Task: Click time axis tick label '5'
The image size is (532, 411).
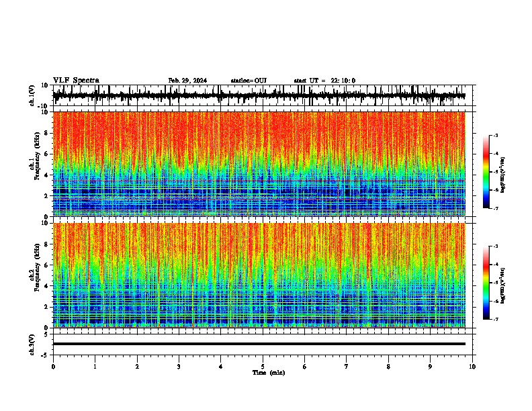Action: 263,367
